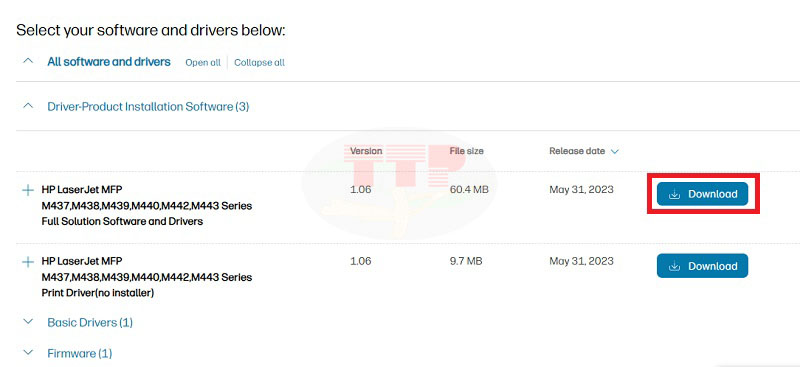Open the Firmware (1) section
Image resolution: width=800 pixels, height=367 pixels.
click(80, 353)
